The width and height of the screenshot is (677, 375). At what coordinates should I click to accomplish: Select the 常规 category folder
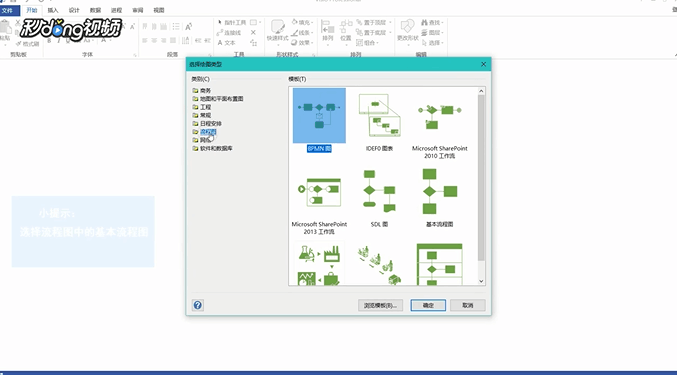coord(202,115)
